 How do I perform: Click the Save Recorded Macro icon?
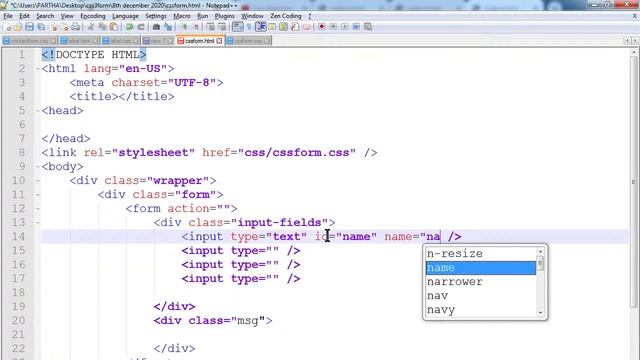pos(368,27)
